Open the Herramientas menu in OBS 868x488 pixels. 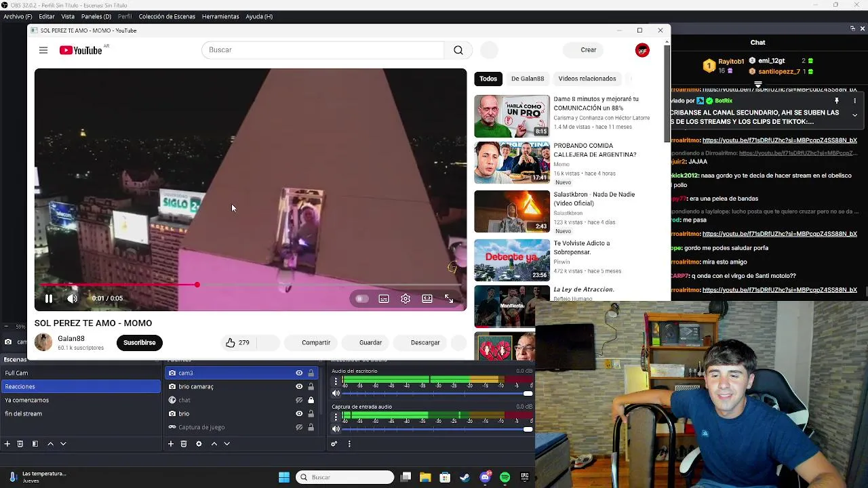point(220,16)
